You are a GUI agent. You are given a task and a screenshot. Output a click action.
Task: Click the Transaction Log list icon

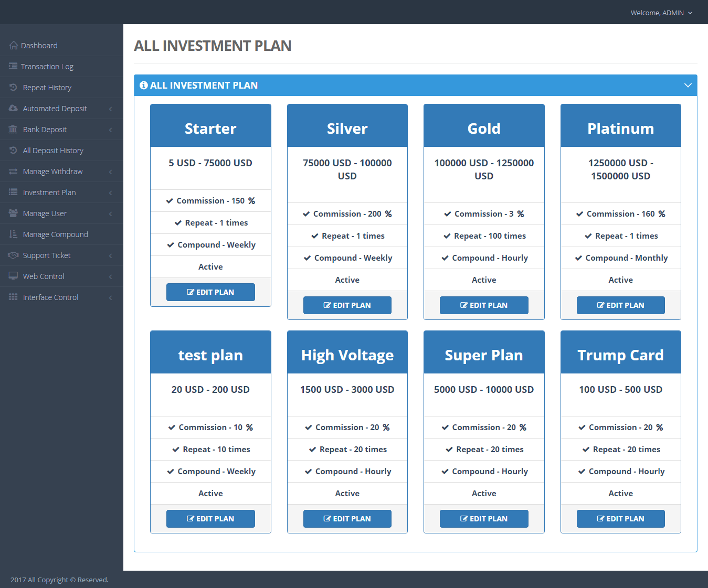tap(13, 66)
